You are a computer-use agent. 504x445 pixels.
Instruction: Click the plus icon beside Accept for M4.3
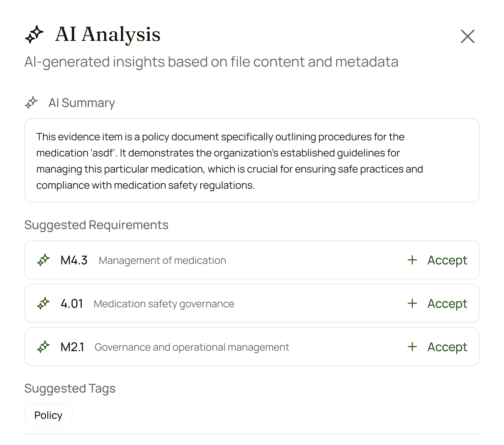[x=412, y=260]
